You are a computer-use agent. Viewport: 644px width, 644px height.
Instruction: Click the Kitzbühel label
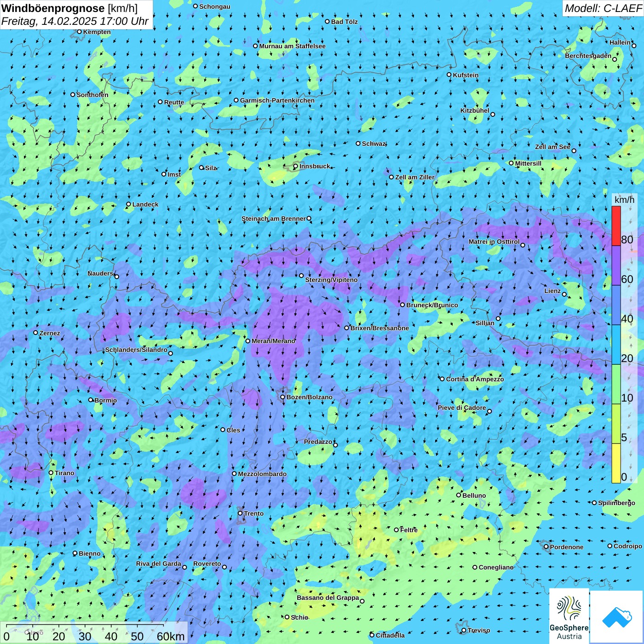475,110
